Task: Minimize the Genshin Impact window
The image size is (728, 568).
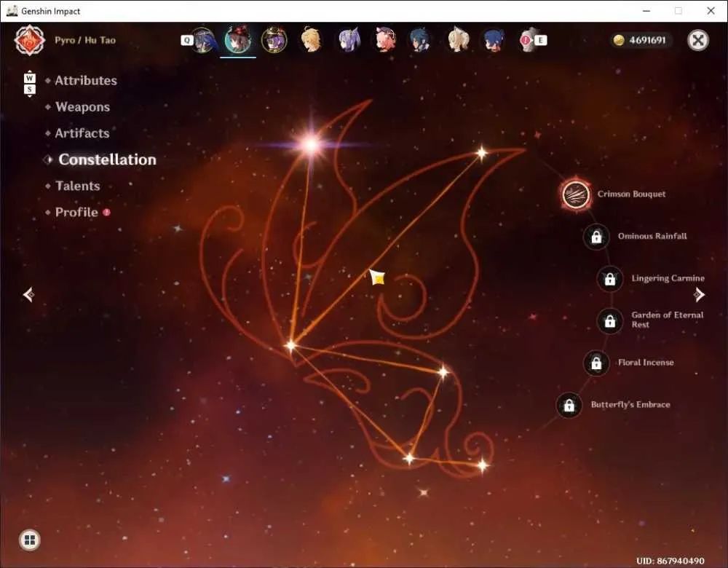Action: pyautogui.click(x=646, y=11)
